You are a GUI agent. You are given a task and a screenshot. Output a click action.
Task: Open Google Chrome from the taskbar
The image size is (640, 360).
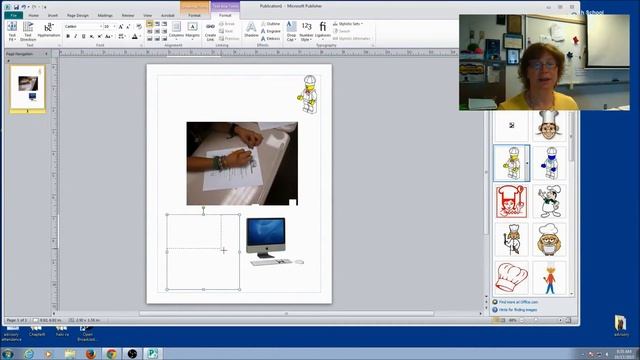(x=111, y=354)
